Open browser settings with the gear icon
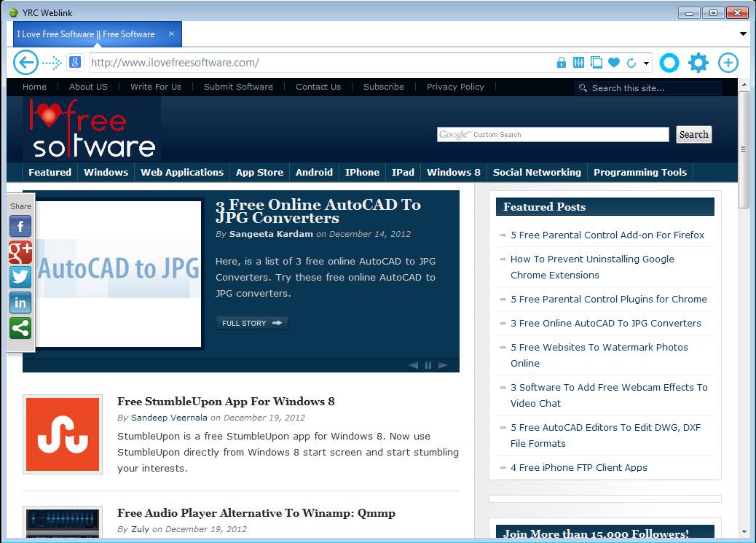Viewport: 756px width, 543px height. click(698, 63)
